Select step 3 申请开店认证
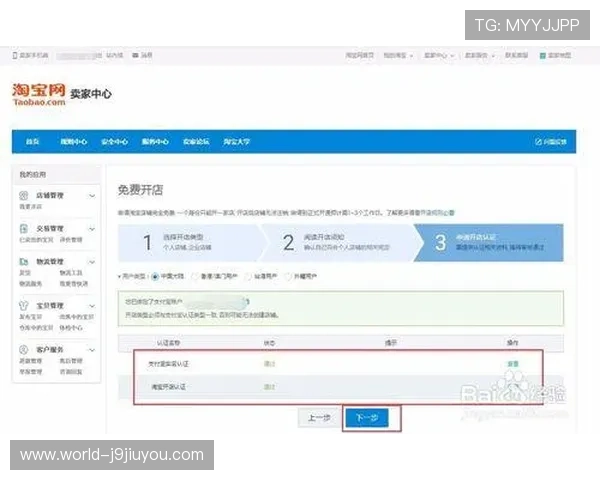Viewport: 600px width, 480px height. pos(490,243)
